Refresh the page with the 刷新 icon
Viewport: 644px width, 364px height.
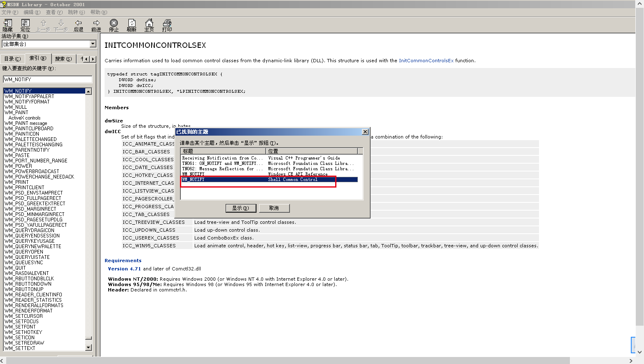[x=132, y=25]
